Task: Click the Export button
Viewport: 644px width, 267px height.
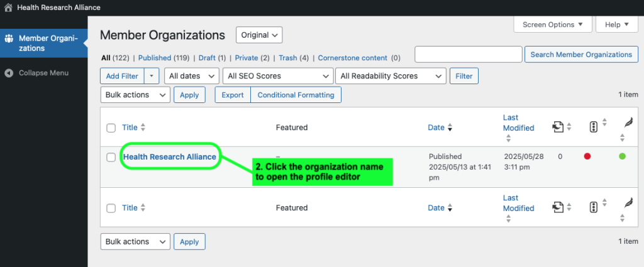Action: tap(233, 95)
